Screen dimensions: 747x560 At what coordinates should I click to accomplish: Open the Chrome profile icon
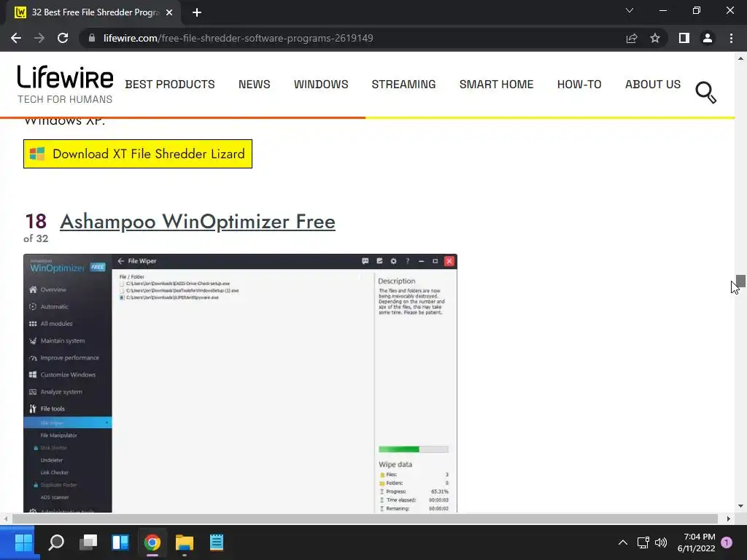708,38
